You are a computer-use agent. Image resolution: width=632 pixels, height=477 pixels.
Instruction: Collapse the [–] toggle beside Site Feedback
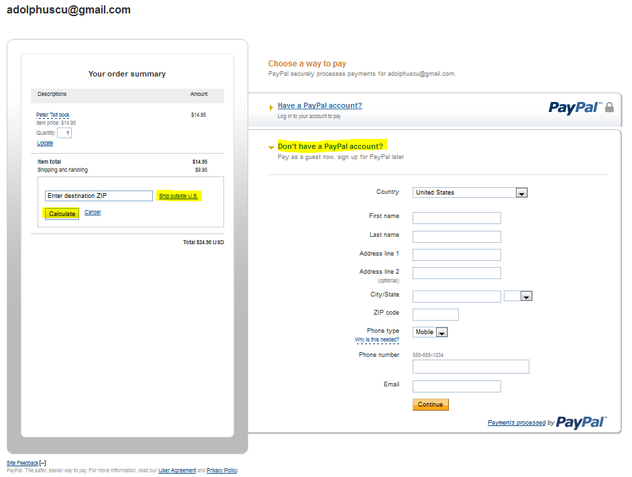pos(42,463)
